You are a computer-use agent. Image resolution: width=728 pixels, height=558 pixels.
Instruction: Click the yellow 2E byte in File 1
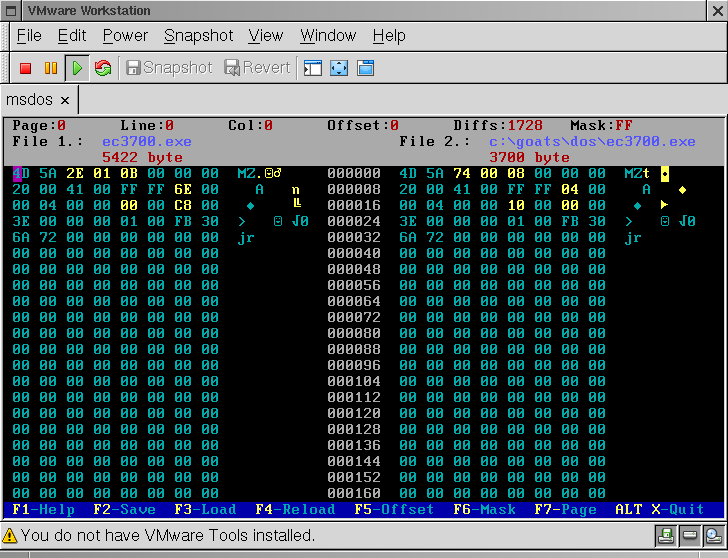point(75,174)
